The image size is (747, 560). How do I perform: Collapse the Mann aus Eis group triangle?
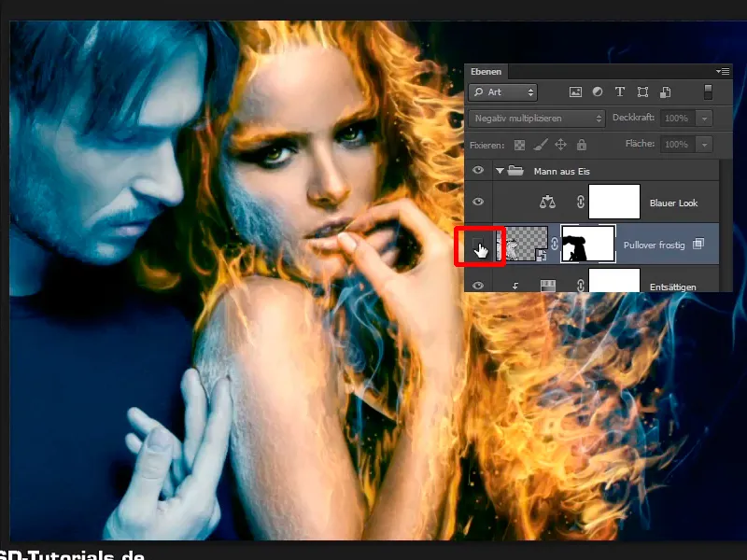[500, 171]
